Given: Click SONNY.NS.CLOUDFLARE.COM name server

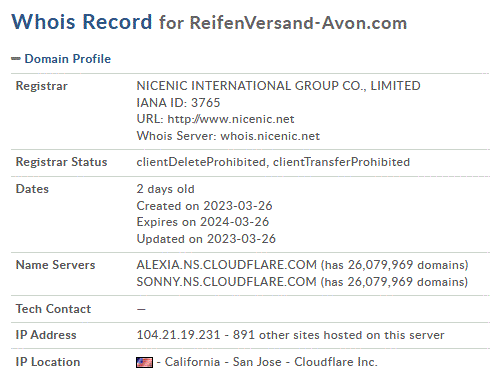Looking at the screenshot, I should coord(226,282).
